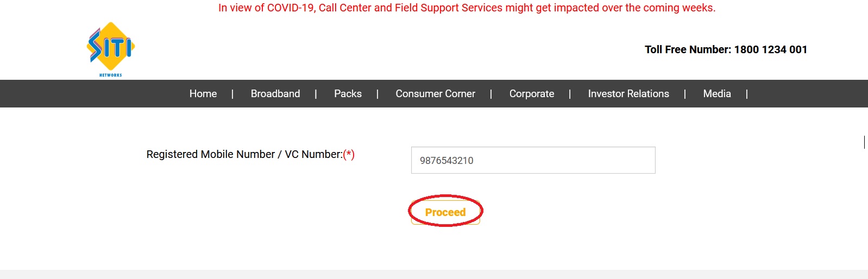Click the separator between Corporate and Investor Relations

coord(570,94)
